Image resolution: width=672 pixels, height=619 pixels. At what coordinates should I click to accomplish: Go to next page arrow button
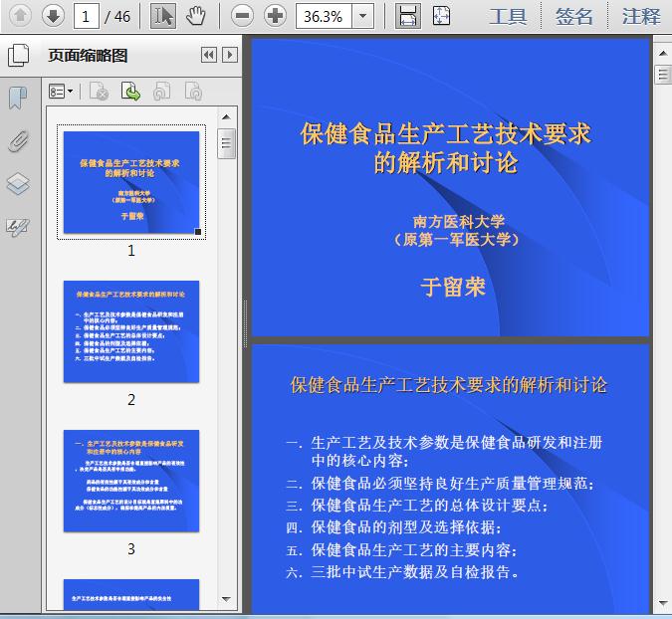click(53, 16)
